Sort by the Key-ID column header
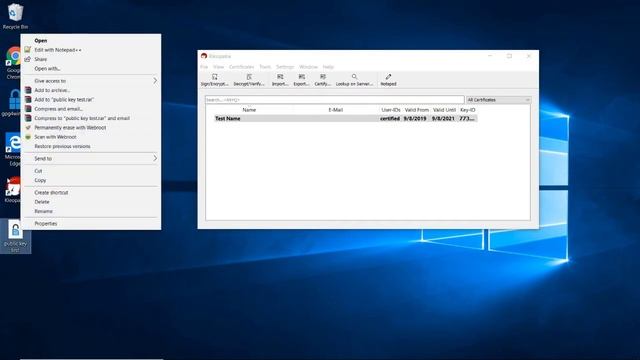 click(x=468, y=110)
